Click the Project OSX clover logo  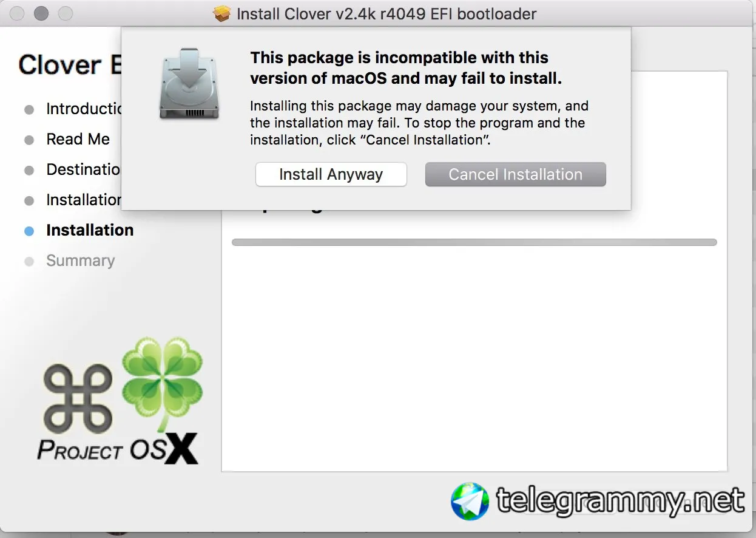click(x=120, y=401)
